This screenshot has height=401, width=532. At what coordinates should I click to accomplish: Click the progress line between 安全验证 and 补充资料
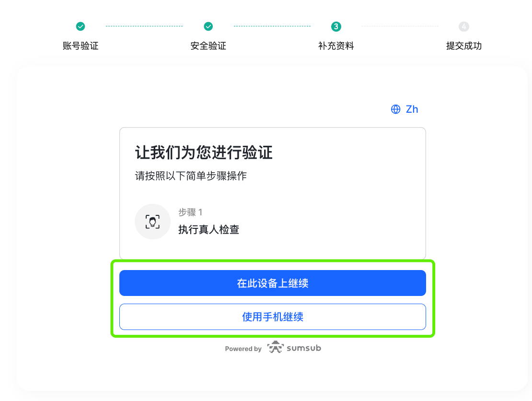point(272,26)
